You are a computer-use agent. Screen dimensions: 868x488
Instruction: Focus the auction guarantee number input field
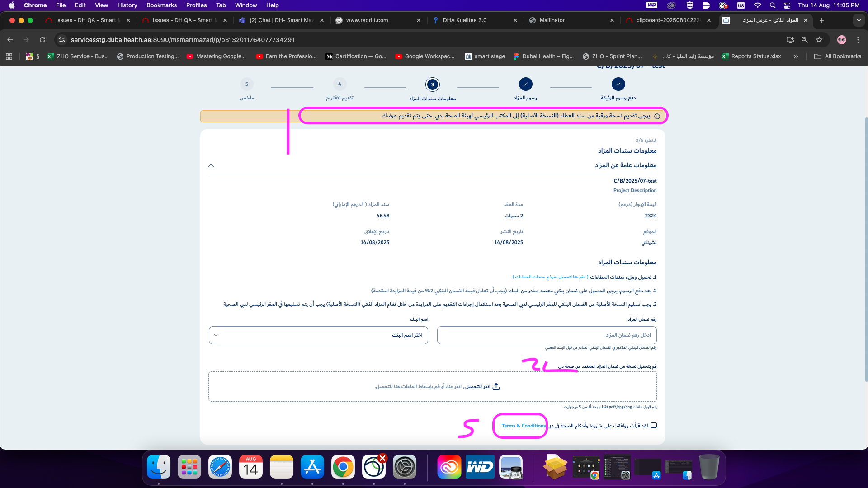point(547,335)
